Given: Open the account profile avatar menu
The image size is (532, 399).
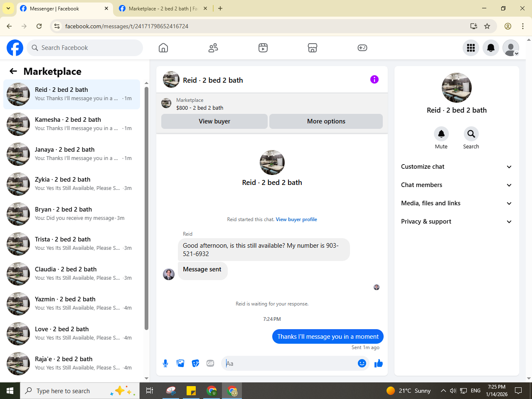Looking at the screenshot, I should (511, 48).
